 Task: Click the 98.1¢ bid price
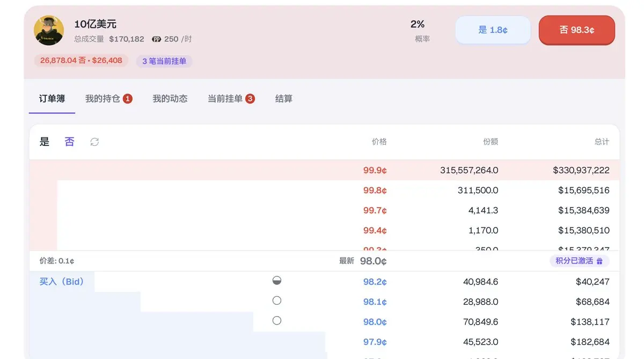pos(375,302)
